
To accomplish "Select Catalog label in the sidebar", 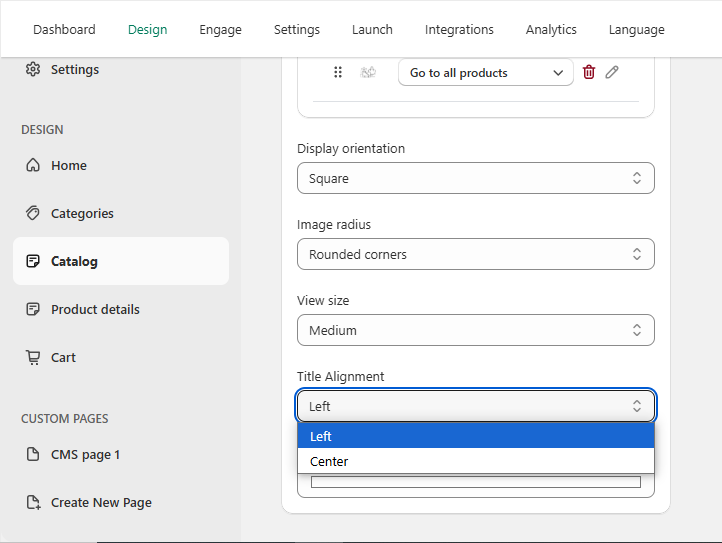I will (x=74, y=262).
